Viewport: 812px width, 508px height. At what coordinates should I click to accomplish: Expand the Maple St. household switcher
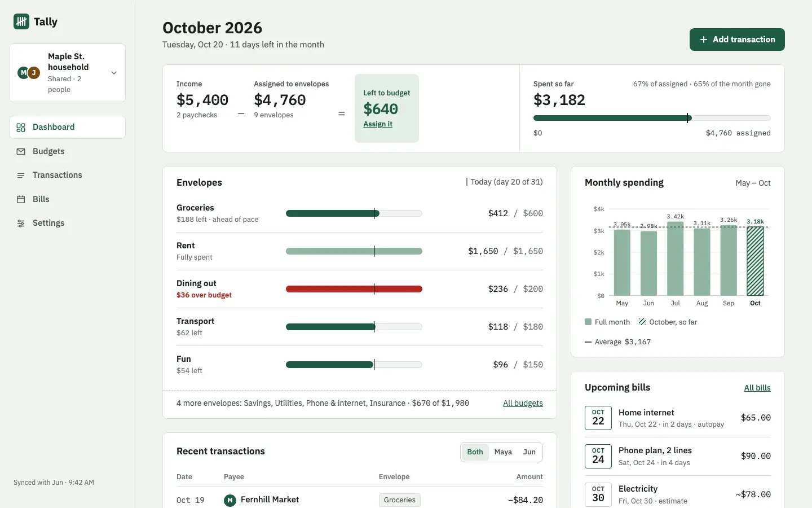click(x=68, y=73)
